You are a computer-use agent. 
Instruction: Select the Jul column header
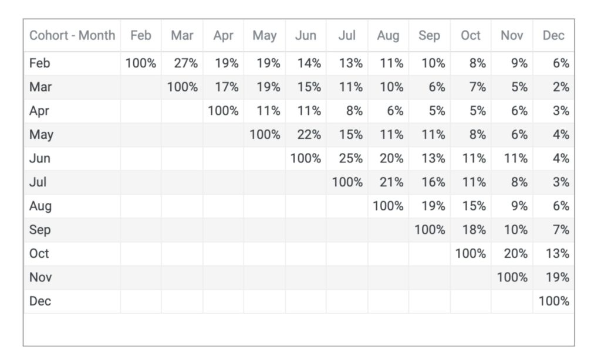point(347,35)
